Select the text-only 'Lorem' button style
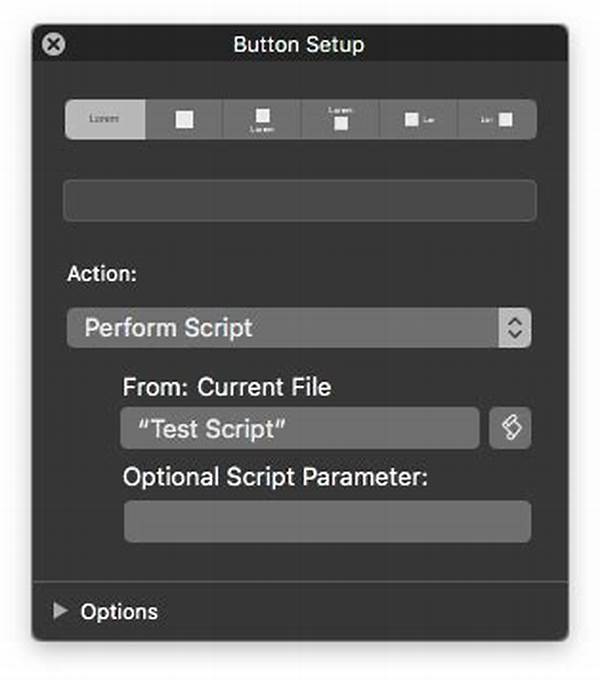The height and width of the screenshot is (680, 600). [x=105, y=119]
